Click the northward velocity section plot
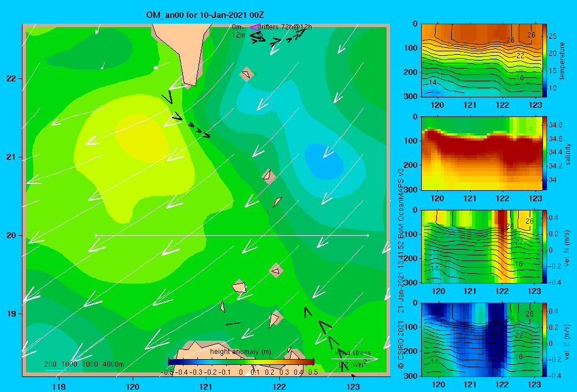 [x=482, y=246]
